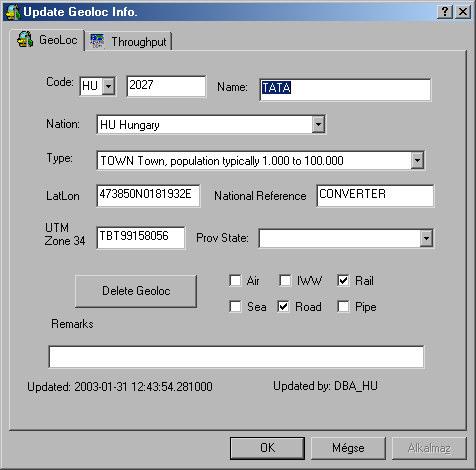This screenshot has width=476, height=470.
Task: Click the Throughput tab chart icon
Action: pyautogui.click(x=97, y=41)
